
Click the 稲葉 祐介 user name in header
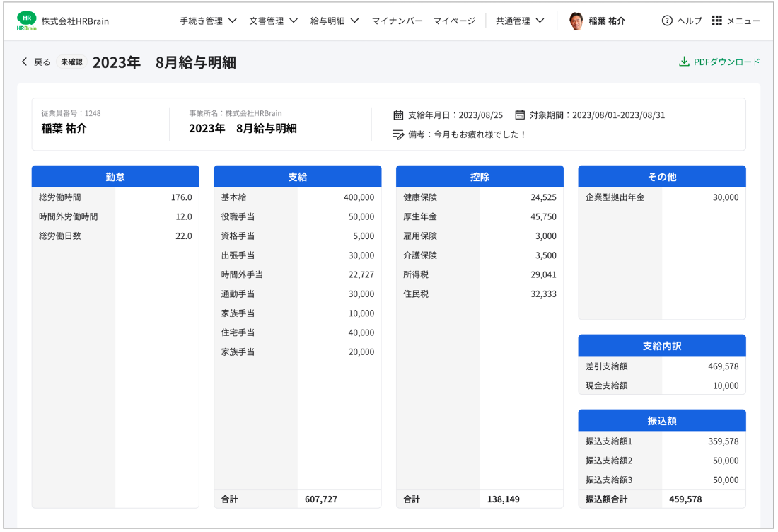[607, 21]
